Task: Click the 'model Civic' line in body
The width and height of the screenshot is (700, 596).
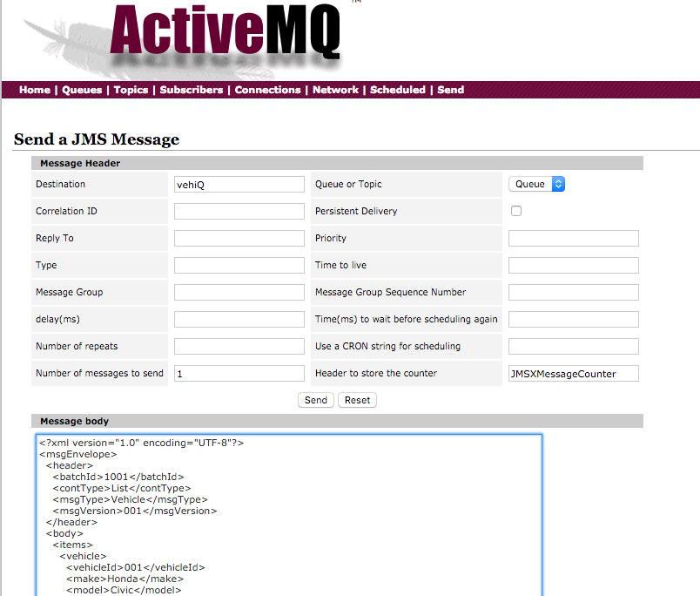Action: [124, 590]
